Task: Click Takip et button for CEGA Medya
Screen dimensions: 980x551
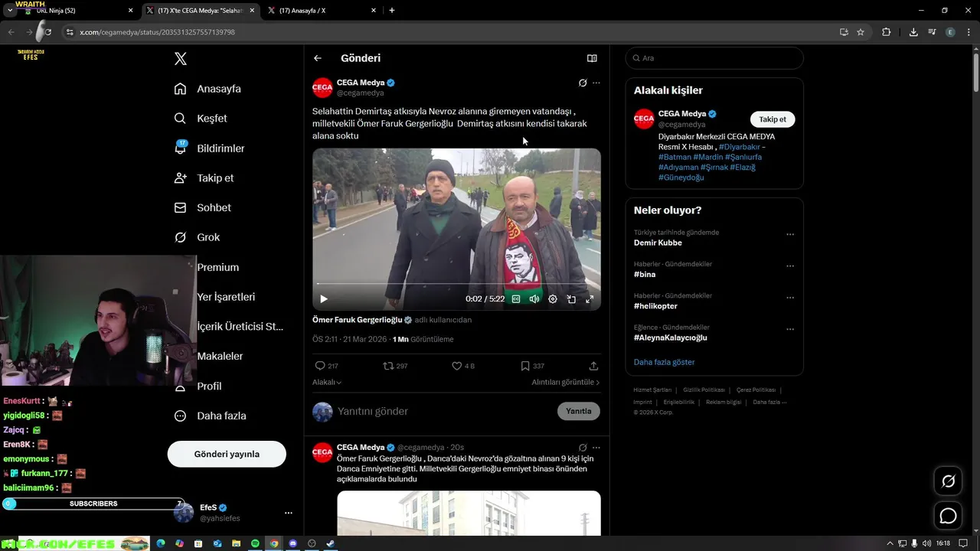Action: tap(773, 119)
